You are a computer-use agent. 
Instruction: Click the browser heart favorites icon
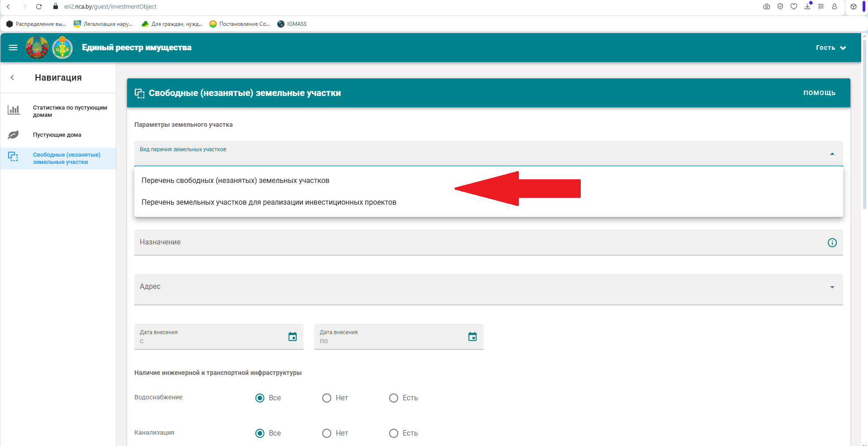pyautogui.click(x=794, y=6)
